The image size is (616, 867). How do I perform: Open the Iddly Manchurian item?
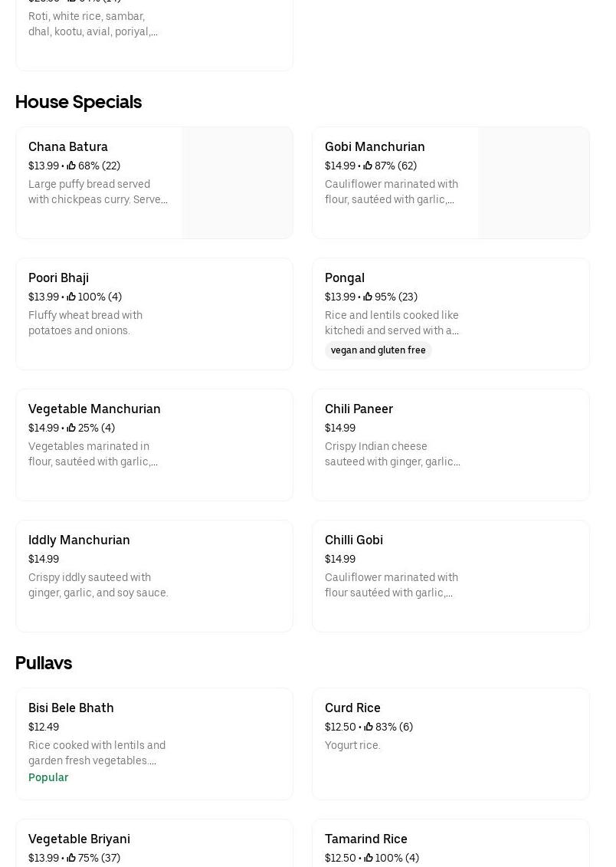point(79,540)
